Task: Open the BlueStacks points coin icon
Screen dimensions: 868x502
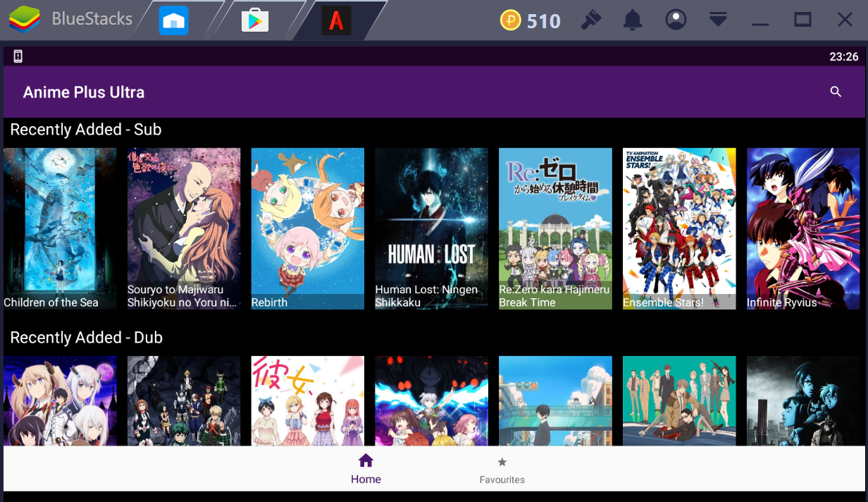Action: (511, 20)
